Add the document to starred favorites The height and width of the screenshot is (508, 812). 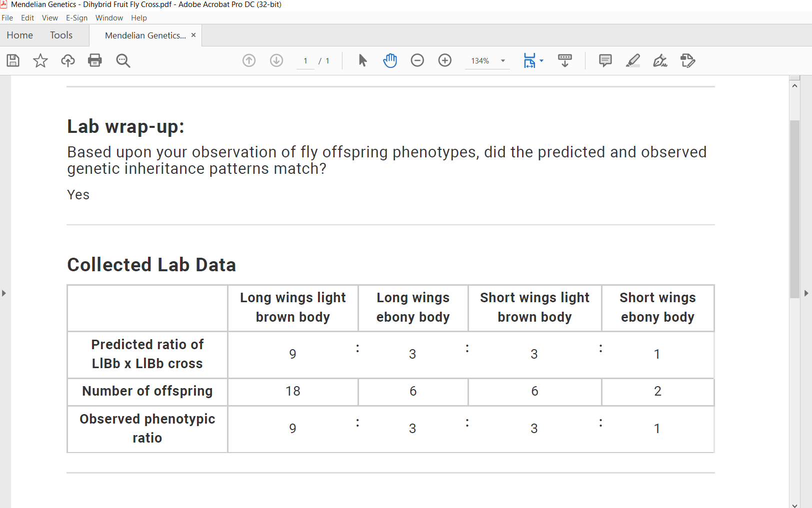click(40, 61)
